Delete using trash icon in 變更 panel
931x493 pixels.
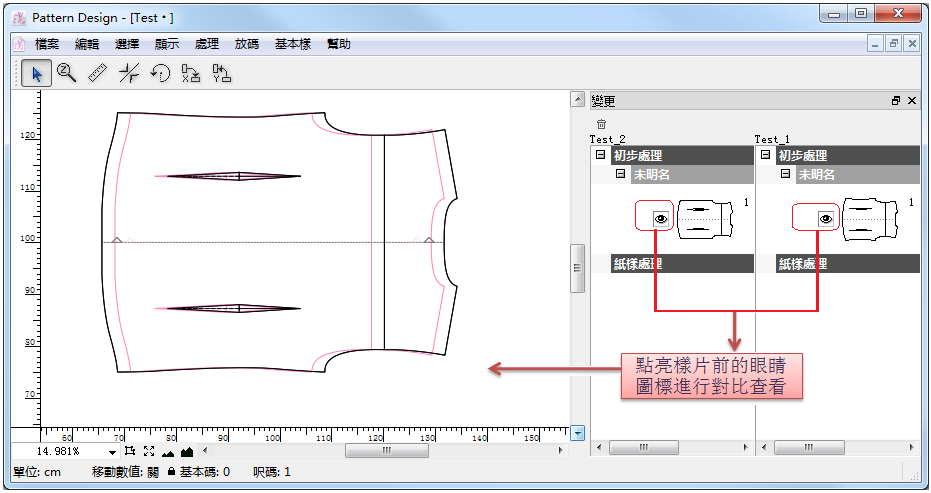coord(601,124)
